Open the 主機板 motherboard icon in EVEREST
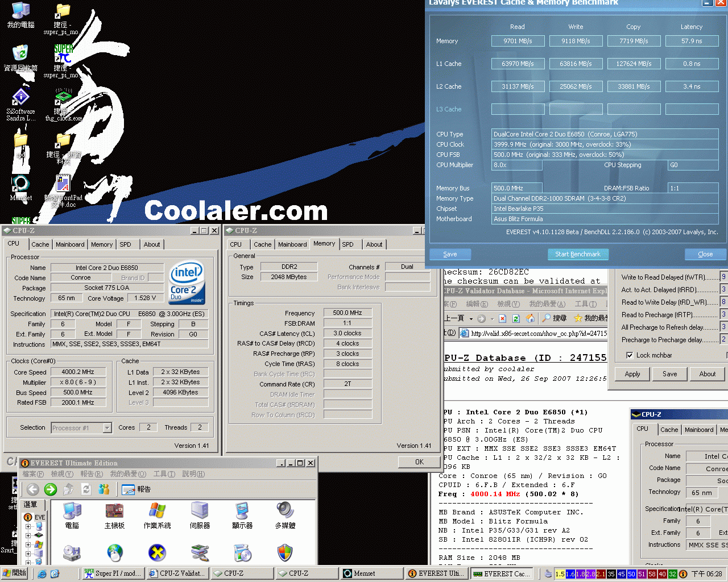 [x=114, y=516]
